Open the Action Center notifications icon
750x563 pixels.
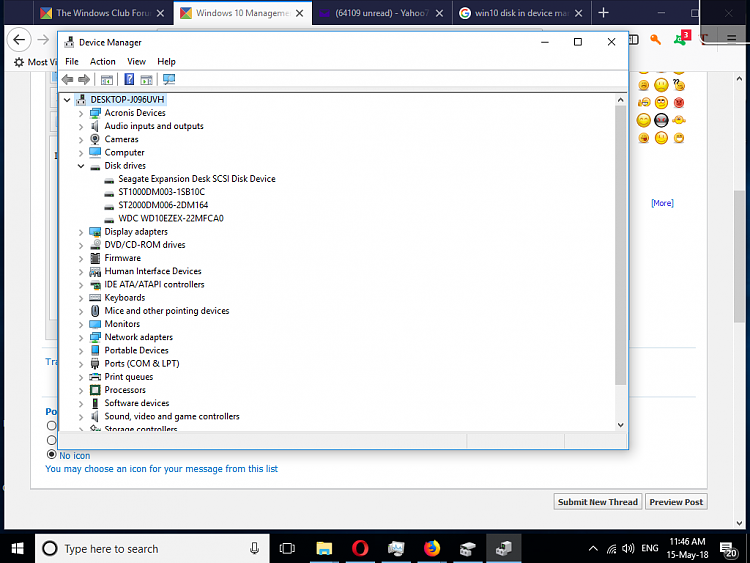pos(728,550)
